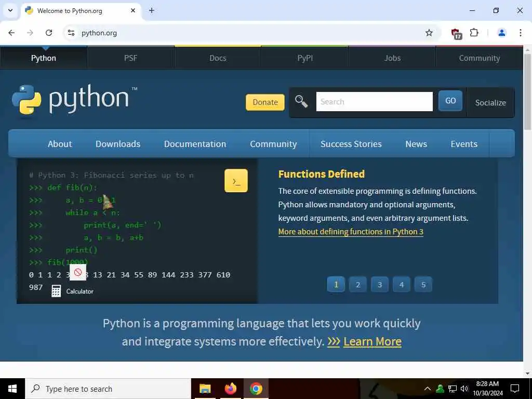The height and width of the screenshot is (399, 532).
Task: Open the tab search dropdown arrow
Action: tap(10, 10)
